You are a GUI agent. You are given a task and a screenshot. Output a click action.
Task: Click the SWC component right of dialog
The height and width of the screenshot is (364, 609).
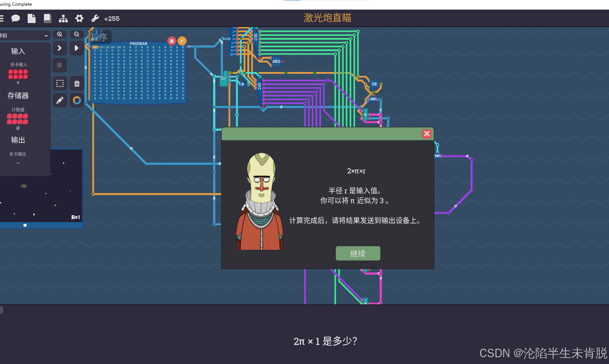[x=438, y=156]
